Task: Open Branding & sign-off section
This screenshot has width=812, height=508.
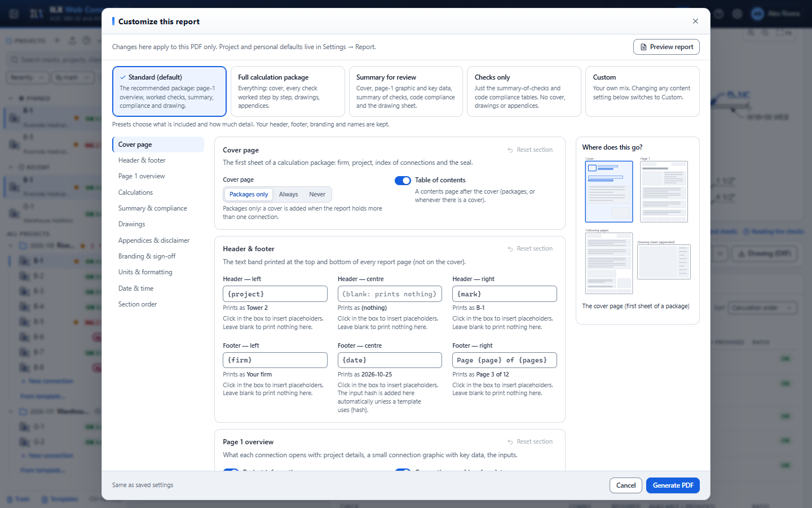Action: click(158, 256)
